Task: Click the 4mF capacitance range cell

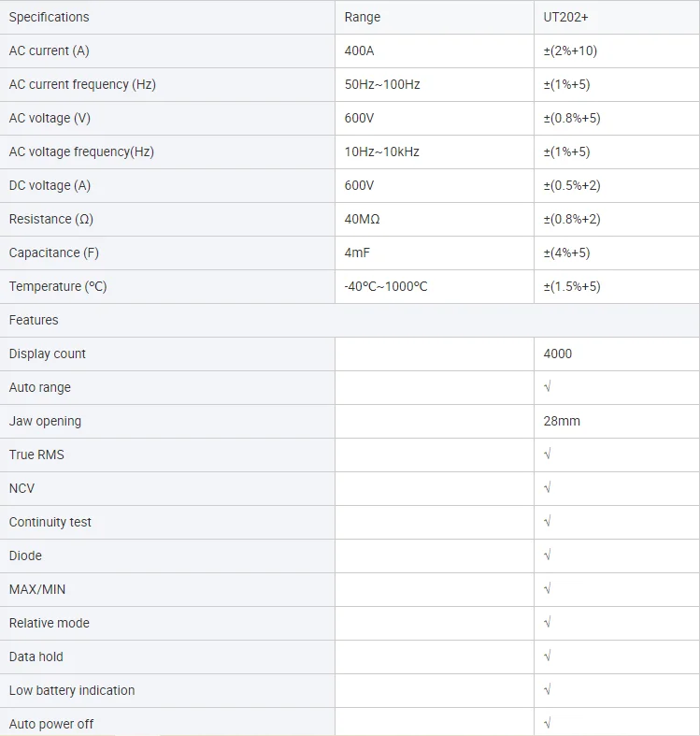Action: (358, 253)
